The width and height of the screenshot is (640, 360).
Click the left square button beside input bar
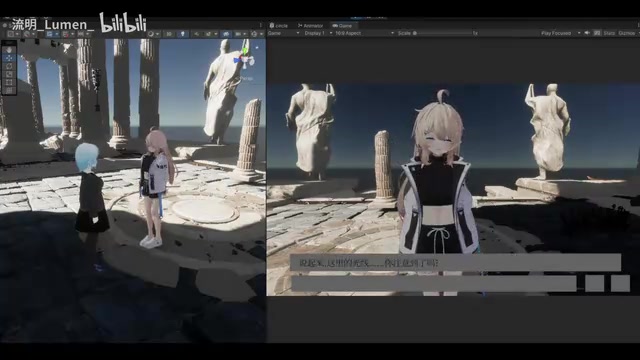coord(594,283)
